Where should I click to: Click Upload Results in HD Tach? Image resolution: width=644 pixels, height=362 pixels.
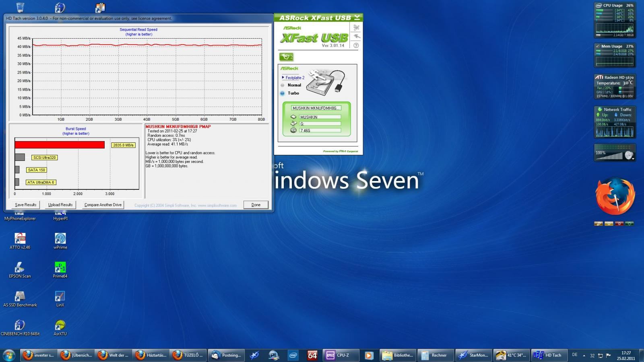60,205
